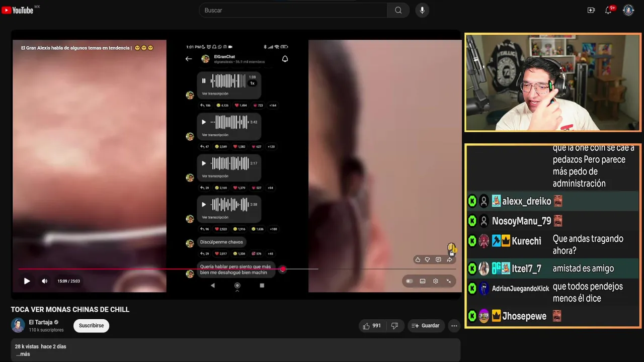Open the create video icon
Image resolution: width=644 pixels, height=362 pixels.
pyautogui.click(x=591, y=10)
